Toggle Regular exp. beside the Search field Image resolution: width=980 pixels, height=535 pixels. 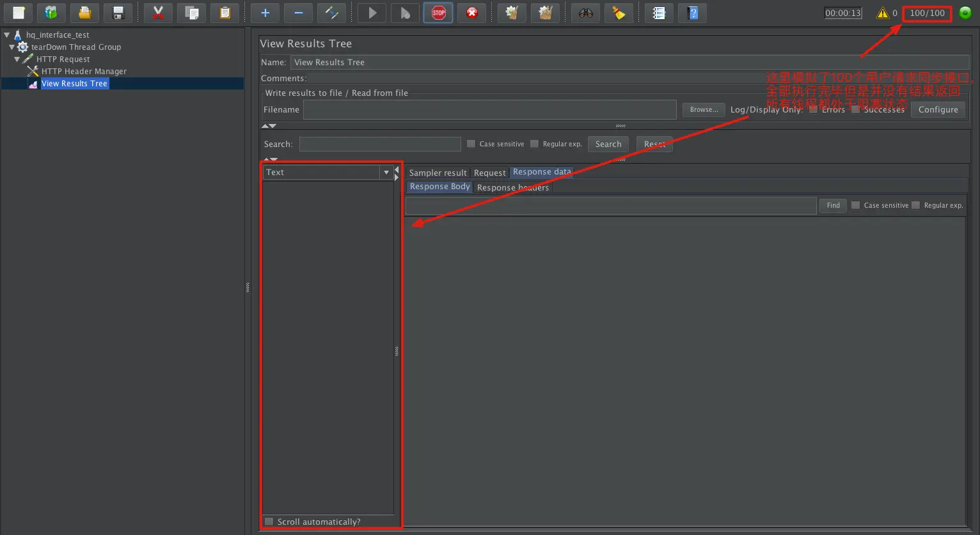pos(534,144)
